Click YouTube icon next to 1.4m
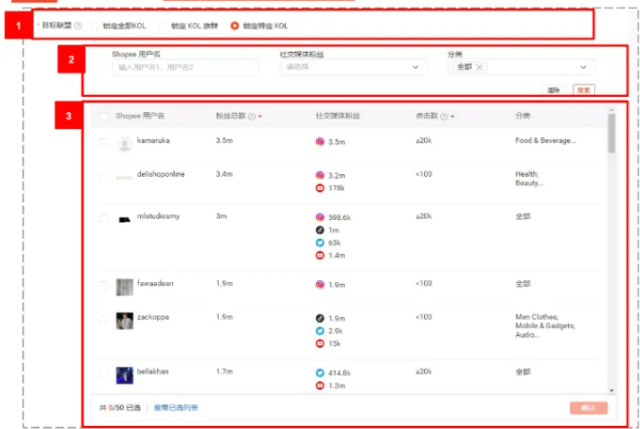This screenshot has width=640, height=429. pos(320,255)
